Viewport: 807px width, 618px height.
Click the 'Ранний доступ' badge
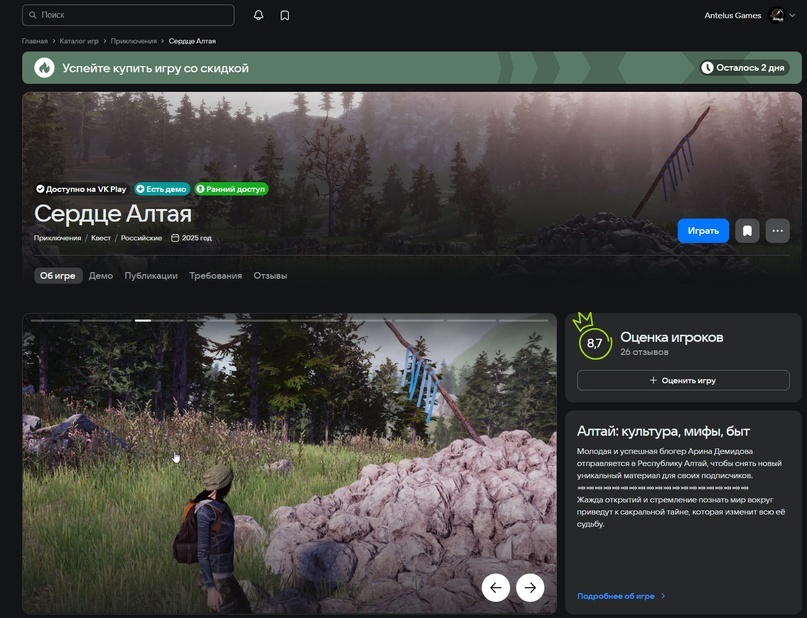click(x=231, y=189)
